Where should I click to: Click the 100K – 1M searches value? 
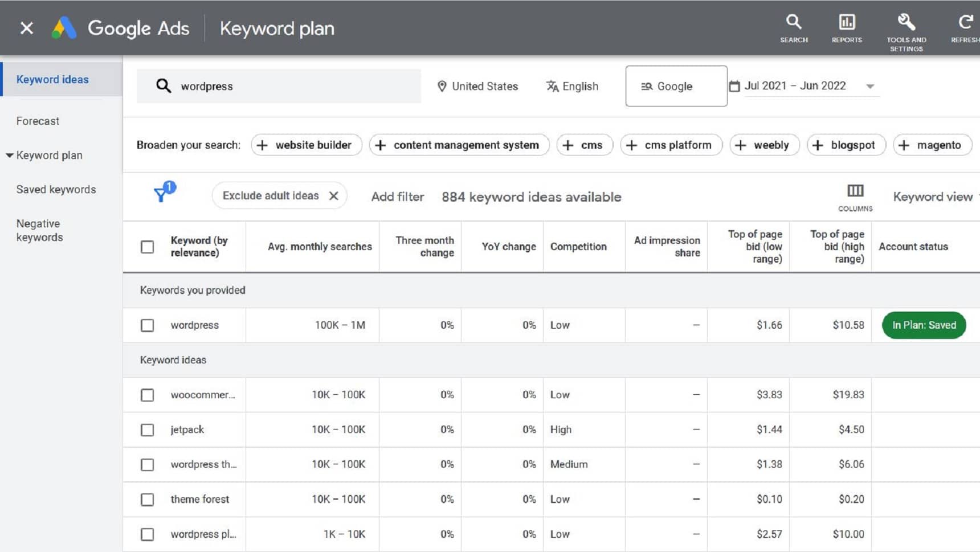click(x=340, y=325)
